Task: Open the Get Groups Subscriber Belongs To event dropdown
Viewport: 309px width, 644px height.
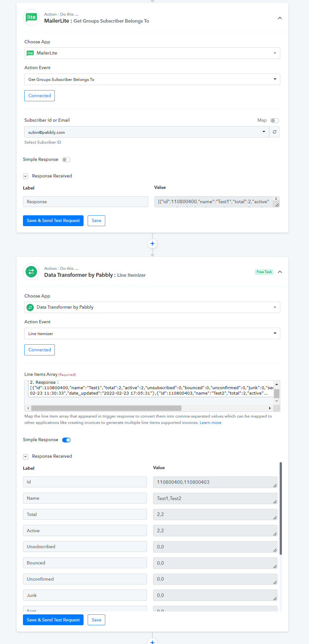Action: click(x=152, y=79)
